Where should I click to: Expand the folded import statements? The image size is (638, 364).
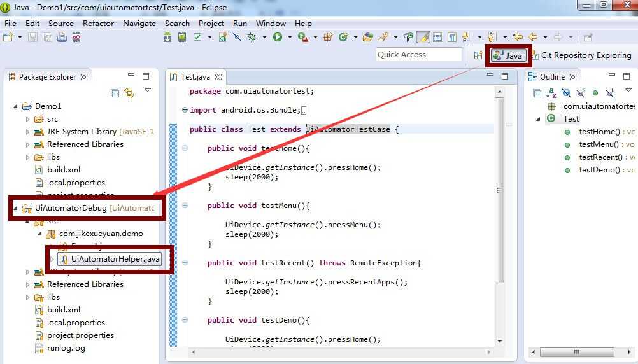pos(185,110)
